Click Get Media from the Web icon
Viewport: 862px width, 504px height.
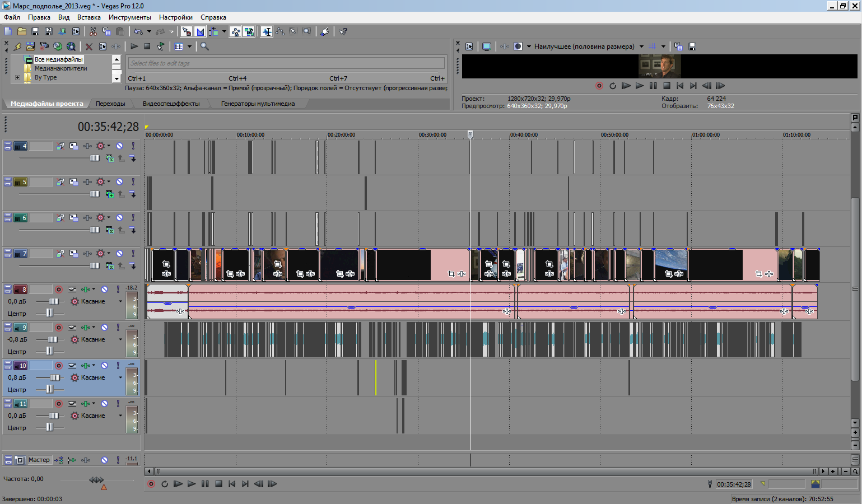point(71,46)
